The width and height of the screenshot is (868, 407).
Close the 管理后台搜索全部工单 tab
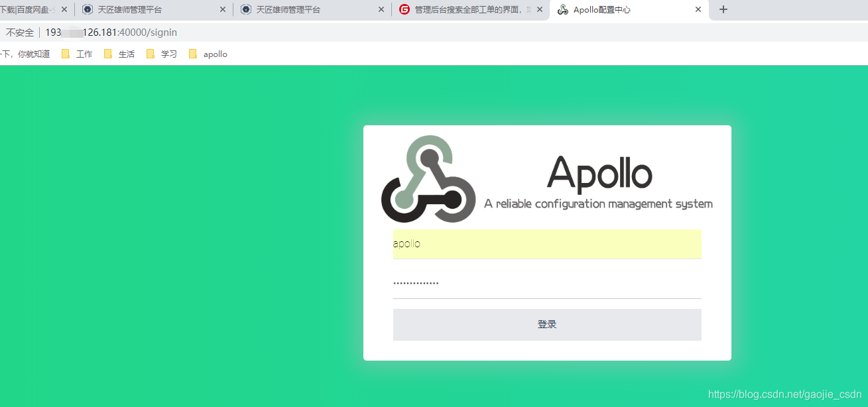click(x=540, y=10)
